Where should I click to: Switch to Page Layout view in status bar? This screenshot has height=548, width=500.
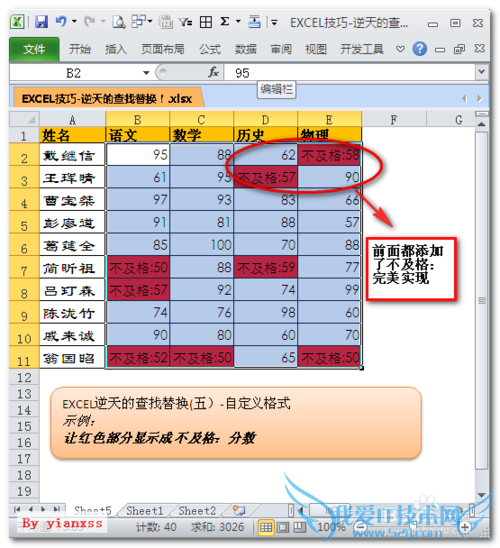[x=283, y=527]
